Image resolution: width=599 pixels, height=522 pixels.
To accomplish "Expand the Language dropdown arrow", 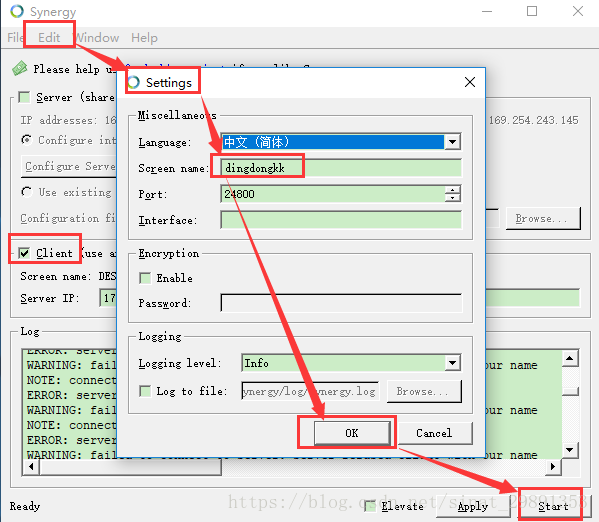I will point(452,142).
